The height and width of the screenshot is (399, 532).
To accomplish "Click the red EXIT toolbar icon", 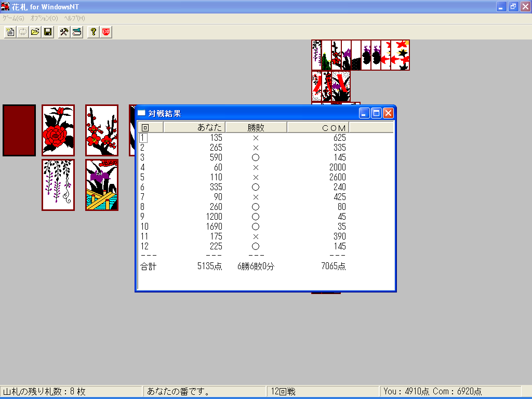I will tap(106, 32).
